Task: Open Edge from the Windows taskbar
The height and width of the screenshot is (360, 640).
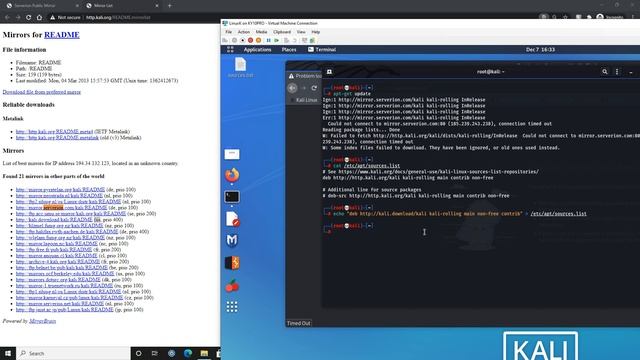Action: point(188,353)
